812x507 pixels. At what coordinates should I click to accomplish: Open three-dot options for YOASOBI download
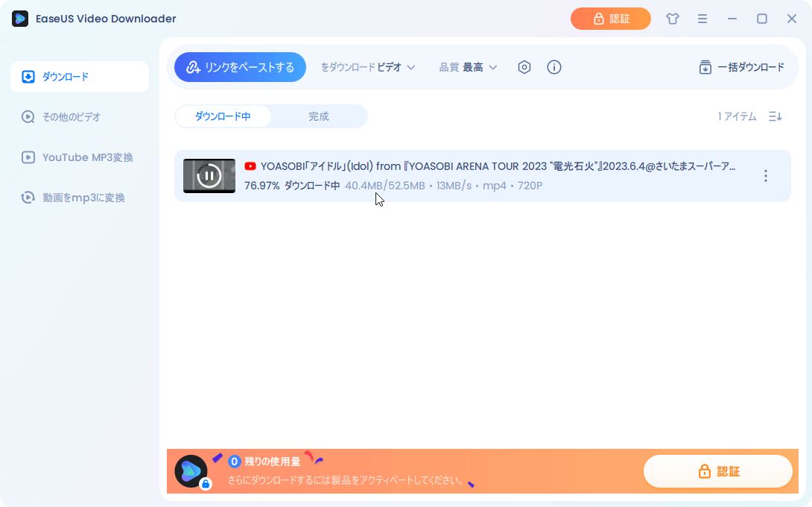765,176
